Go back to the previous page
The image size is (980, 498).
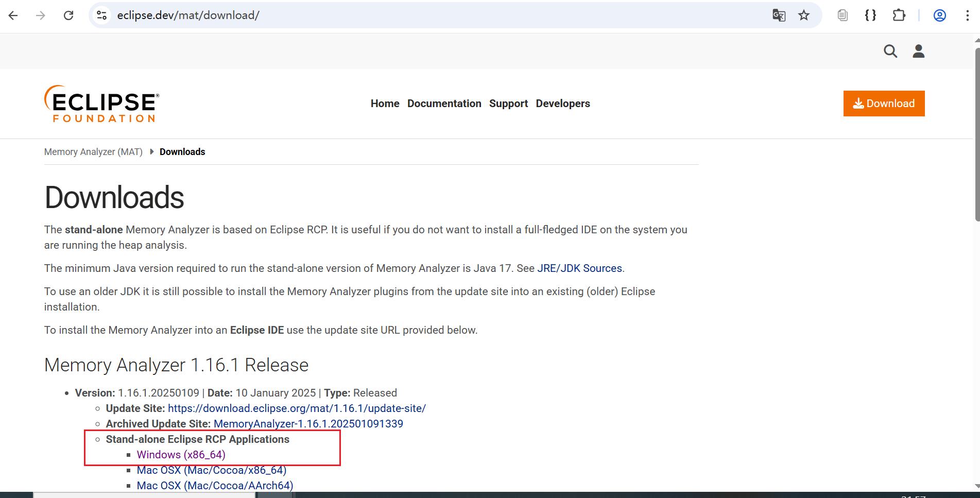tap(13, 15)
